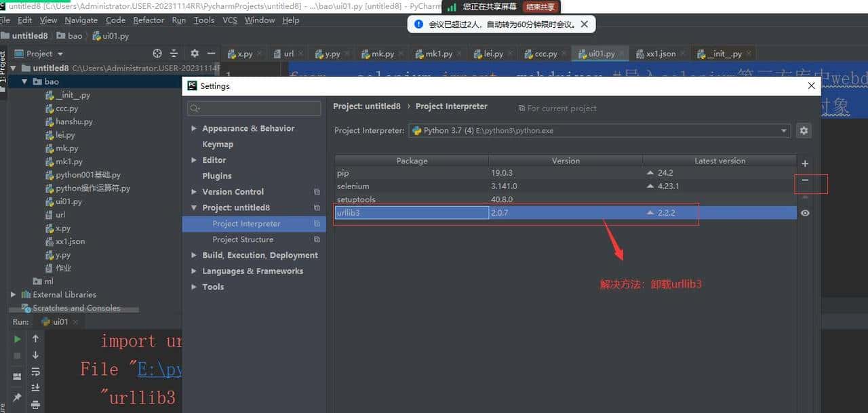Expand the Build, Execution, Deployment section
868x413 pixels.
(194, 255)
